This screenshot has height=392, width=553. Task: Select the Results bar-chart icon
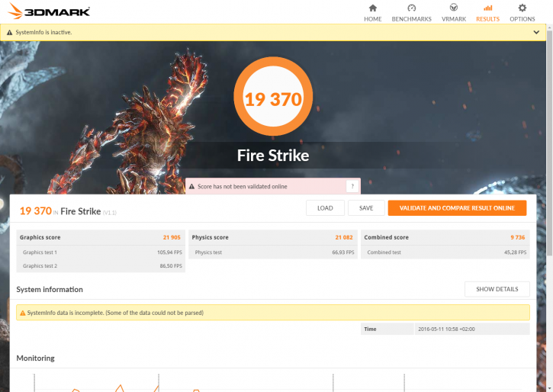[x=487, y=8]
